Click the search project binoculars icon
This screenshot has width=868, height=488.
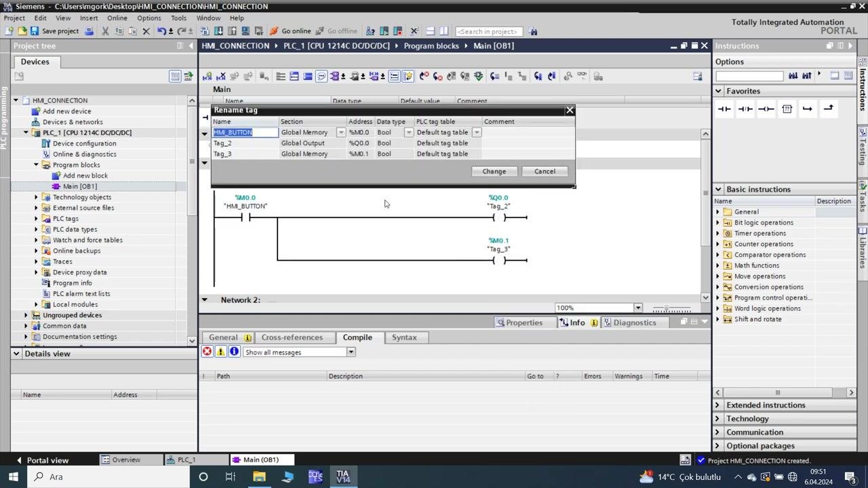(533, 31)
